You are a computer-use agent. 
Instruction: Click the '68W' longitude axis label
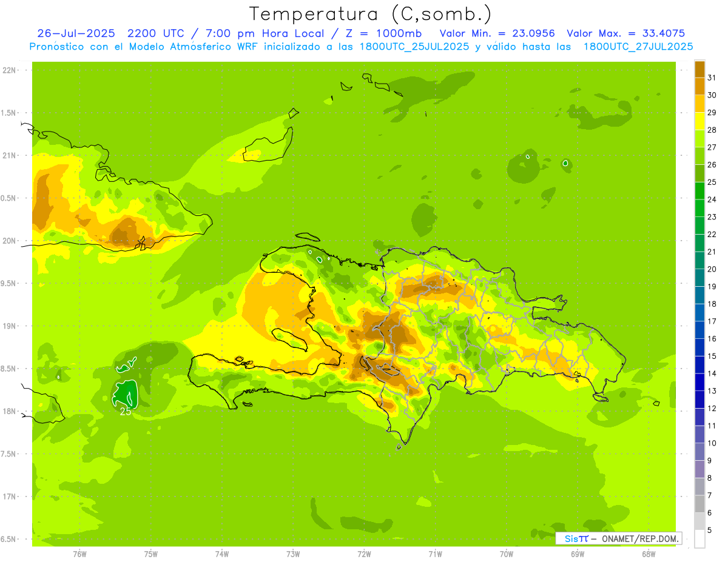pyautogui.click(x=649, y=554)
